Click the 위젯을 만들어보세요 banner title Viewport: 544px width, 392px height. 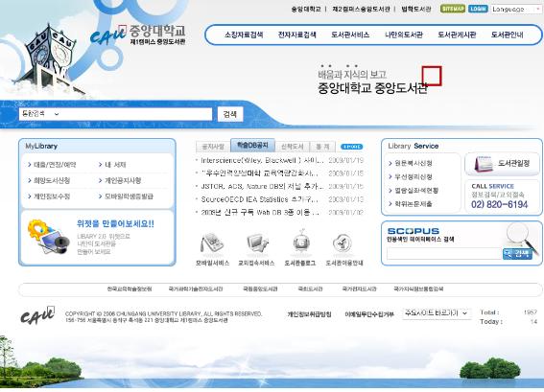coord(115,224)
